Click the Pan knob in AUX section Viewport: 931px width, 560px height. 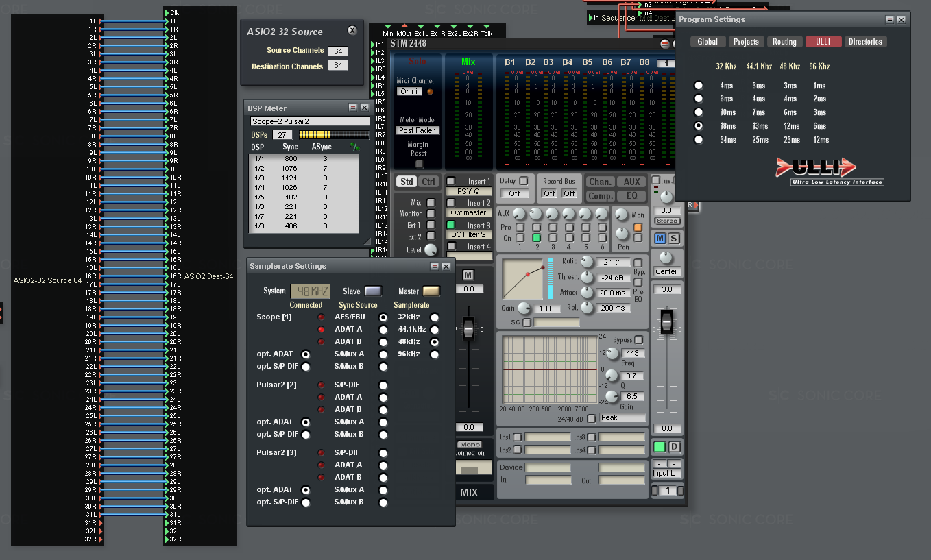pos(622,234)
